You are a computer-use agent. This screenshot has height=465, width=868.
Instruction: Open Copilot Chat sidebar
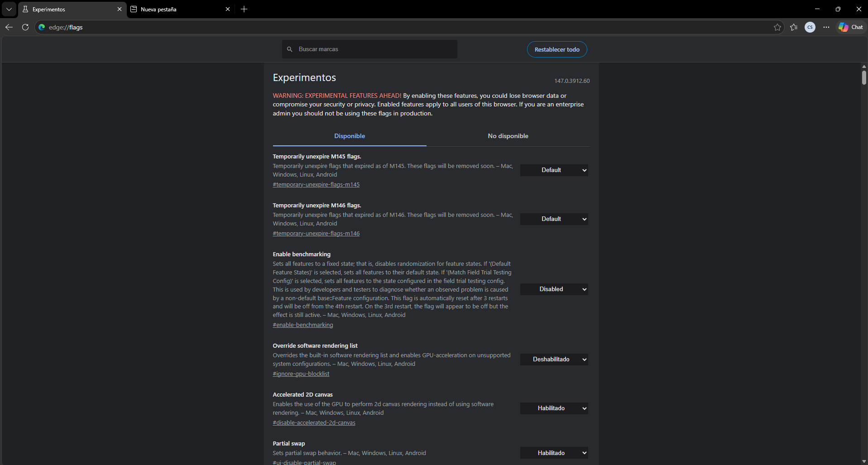(851, 27)
